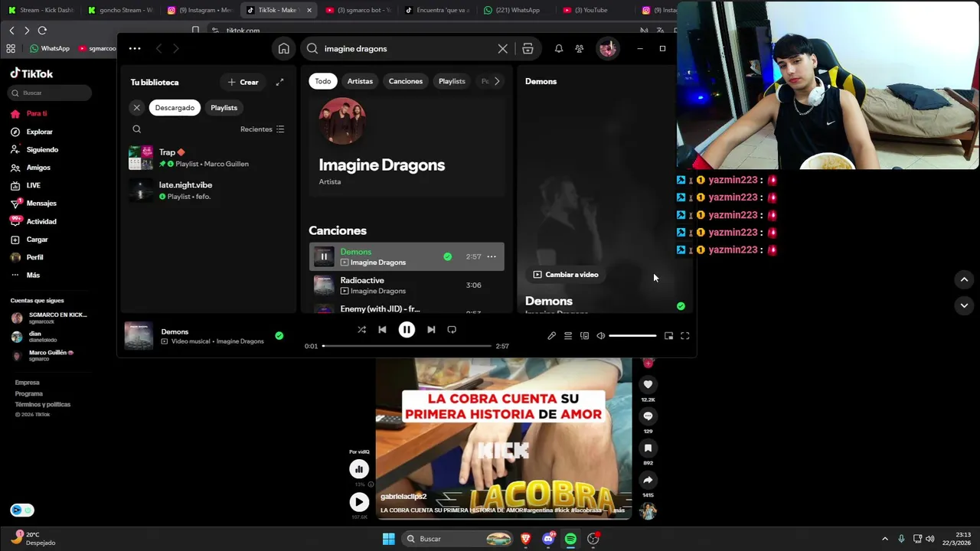Screen dimensions: 980x551
Task: Mute Spotify with the speaker icon
Action: [x=601, y=336]
